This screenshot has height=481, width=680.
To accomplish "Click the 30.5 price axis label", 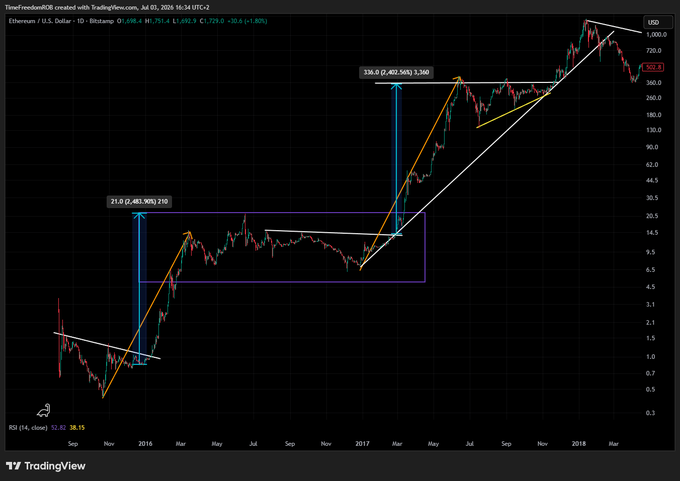I will pos(652,198).
